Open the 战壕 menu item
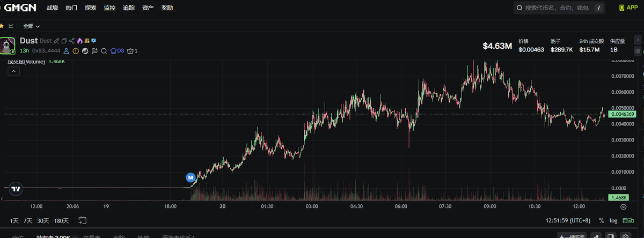Screen dimensions: 644x238 [x=53, y=8]
